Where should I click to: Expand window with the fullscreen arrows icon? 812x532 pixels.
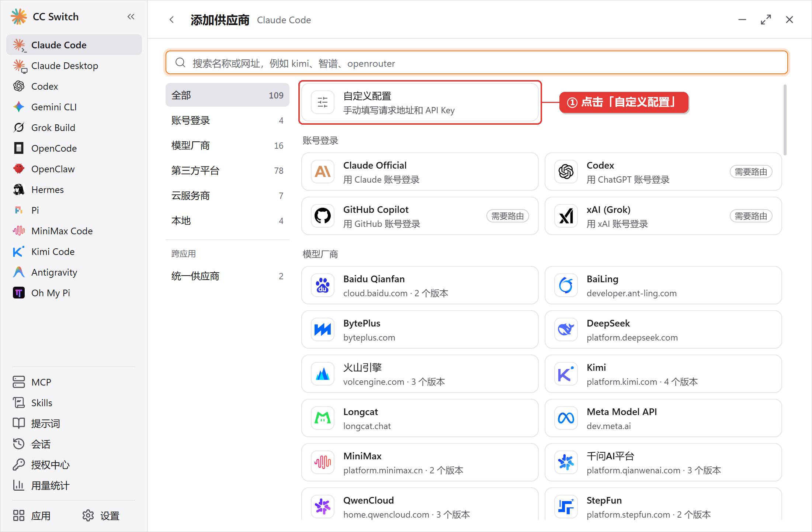pos(766,20)
